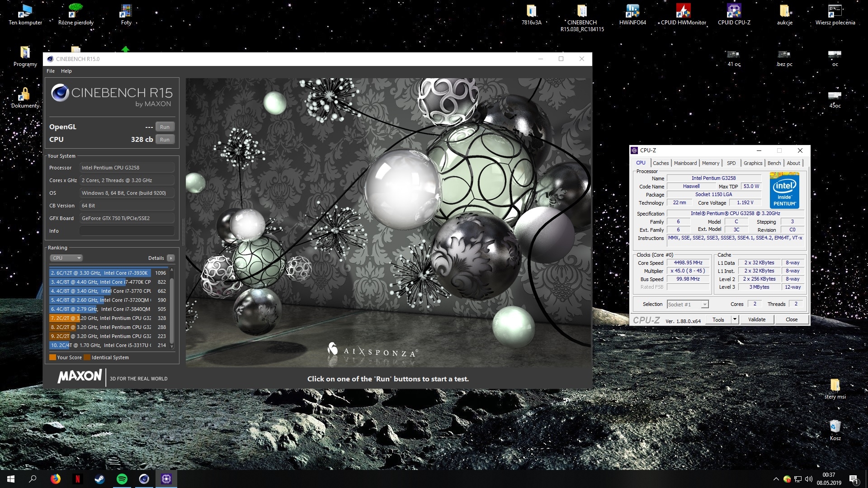Click the Validate button in CPU-Z
Viewport: 868px width, 488px height.
pos(757,319)
